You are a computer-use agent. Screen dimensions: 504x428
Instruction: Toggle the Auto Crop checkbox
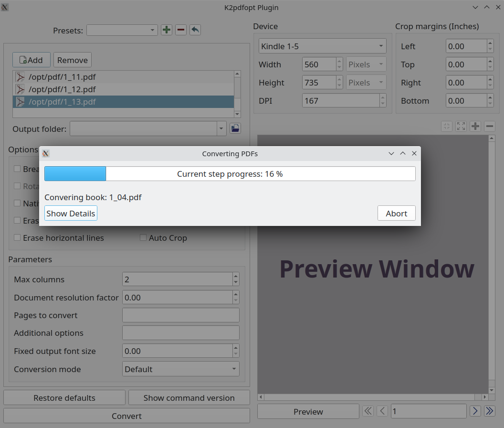click(x=143, y=237)
